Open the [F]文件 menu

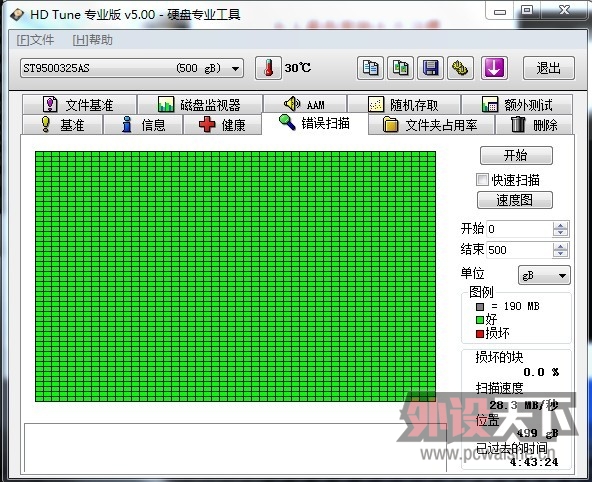tap(35, 40)
